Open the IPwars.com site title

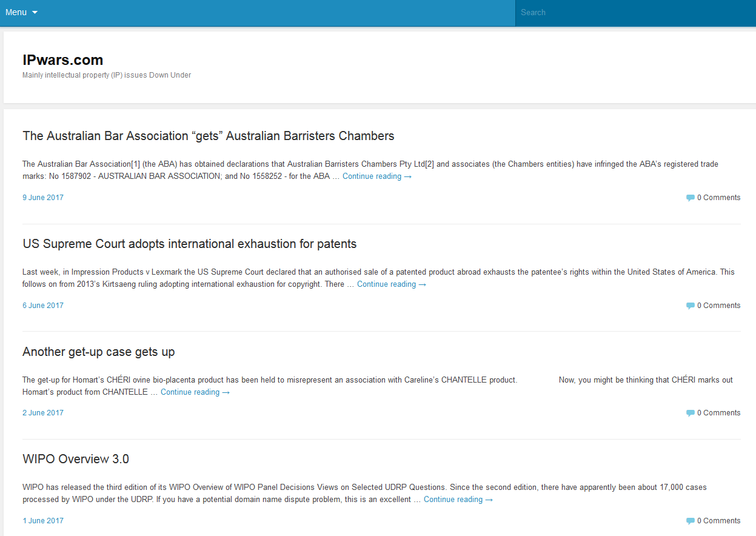click(x=63, y=60)
